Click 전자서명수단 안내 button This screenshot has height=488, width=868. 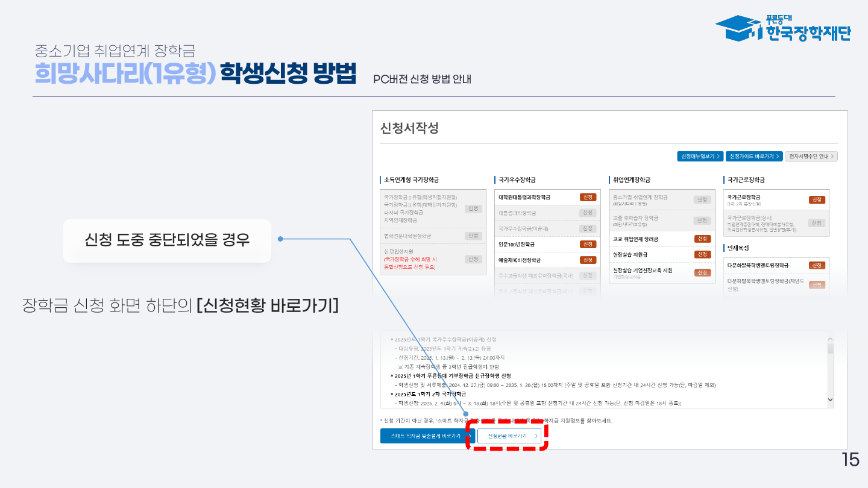(811, 156)
